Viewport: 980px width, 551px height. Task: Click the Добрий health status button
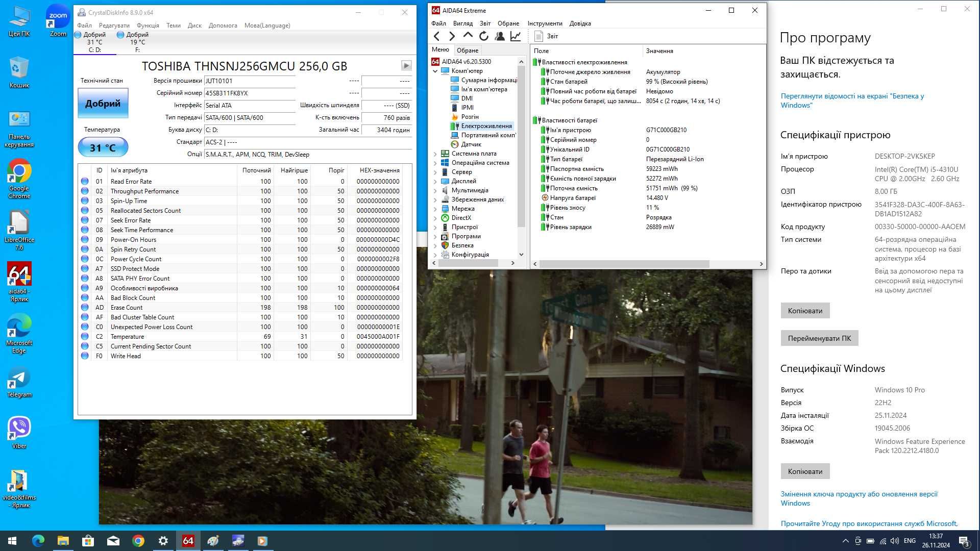pyautogui.click(x=103, y=103)
